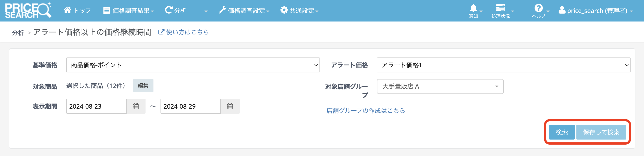Expand the 基準価格 dropdown
The width and height of the screenshot is (644, 156).
193,65
